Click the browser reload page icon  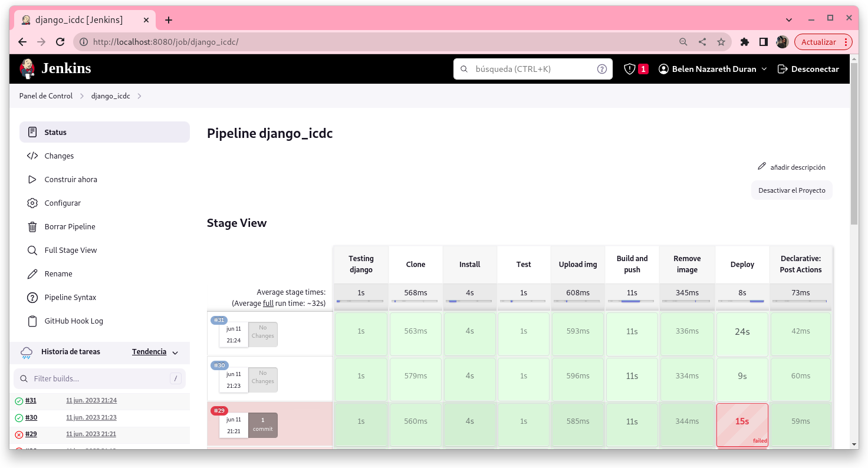pyautogui.click(x=60, y=42)
